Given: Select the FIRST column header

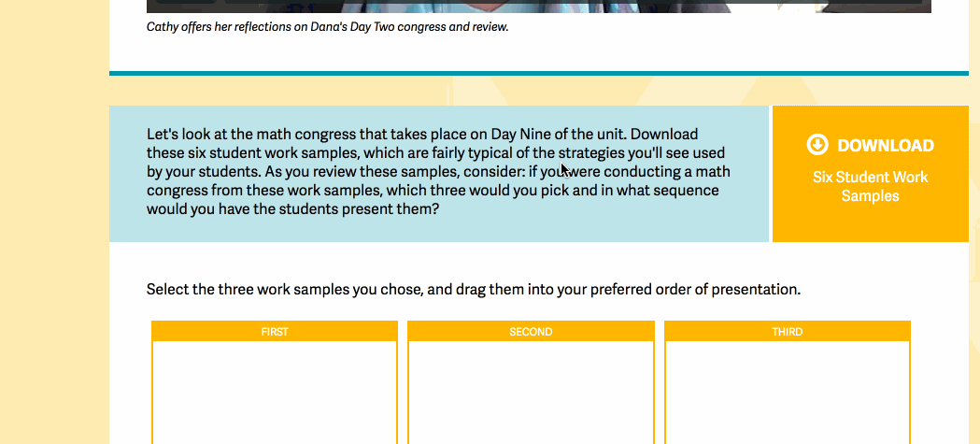Looking at the screenshot, I should [275, 332].
